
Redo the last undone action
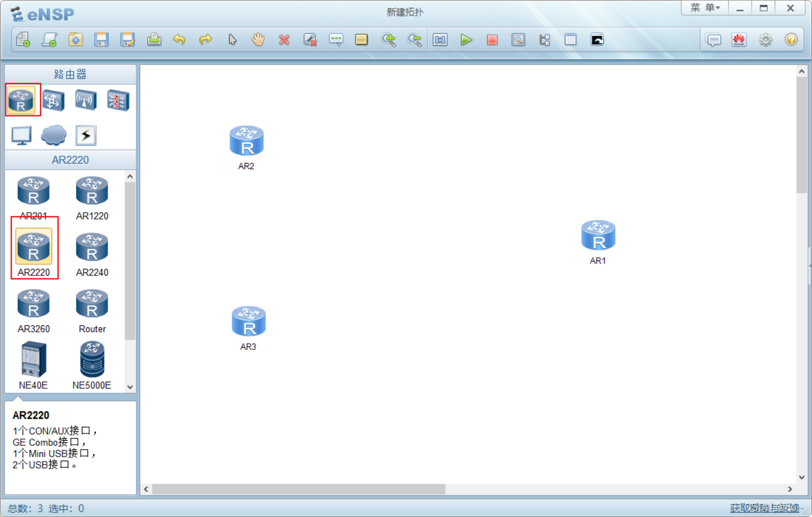[x=206, y=40]
